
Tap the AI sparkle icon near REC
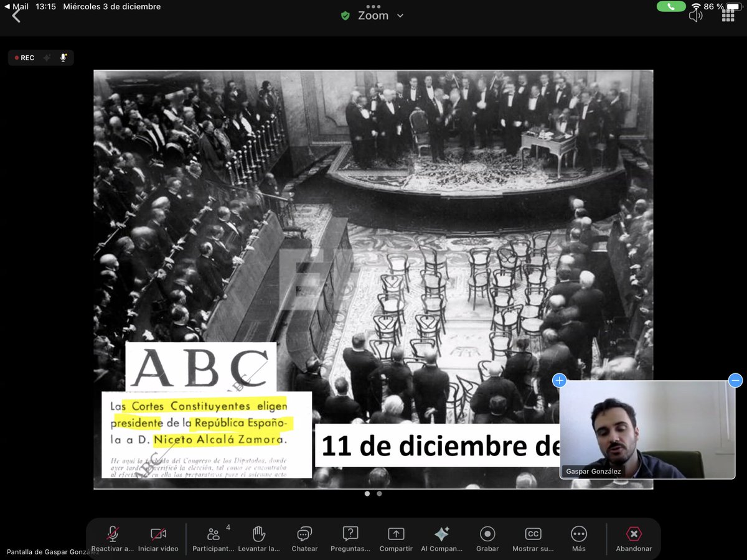tap(46, 58)
